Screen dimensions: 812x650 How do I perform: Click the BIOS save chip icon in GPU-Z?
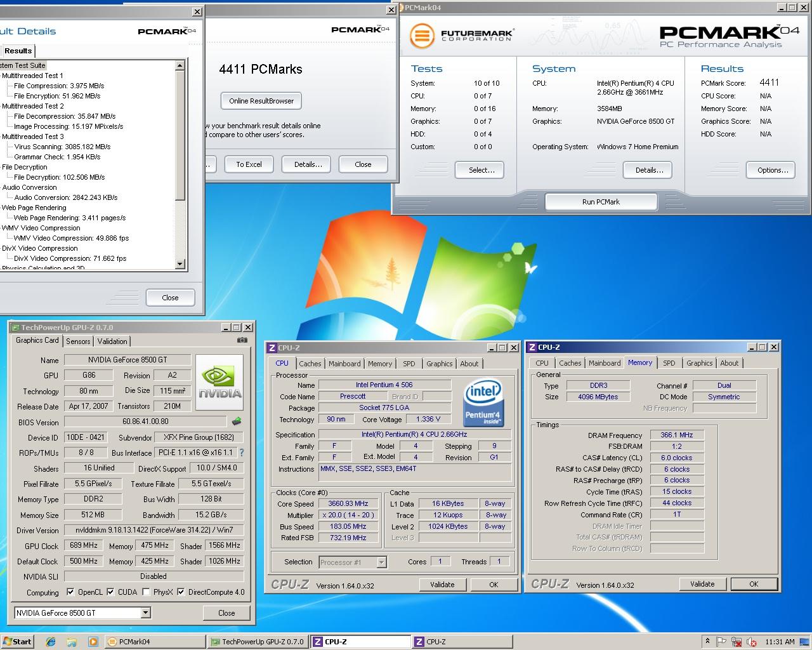pyautogui.click(x=237, y=421)
